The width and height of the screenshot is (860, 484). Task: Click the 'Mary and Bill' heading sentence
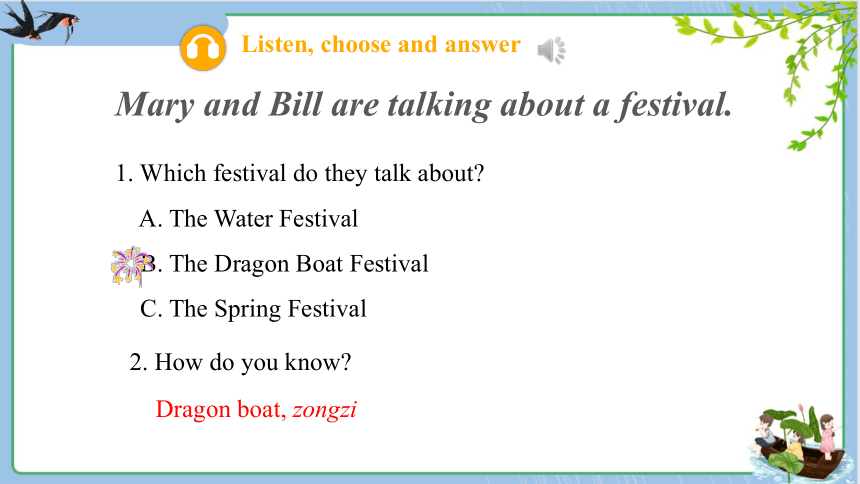[x=423, y=104]
